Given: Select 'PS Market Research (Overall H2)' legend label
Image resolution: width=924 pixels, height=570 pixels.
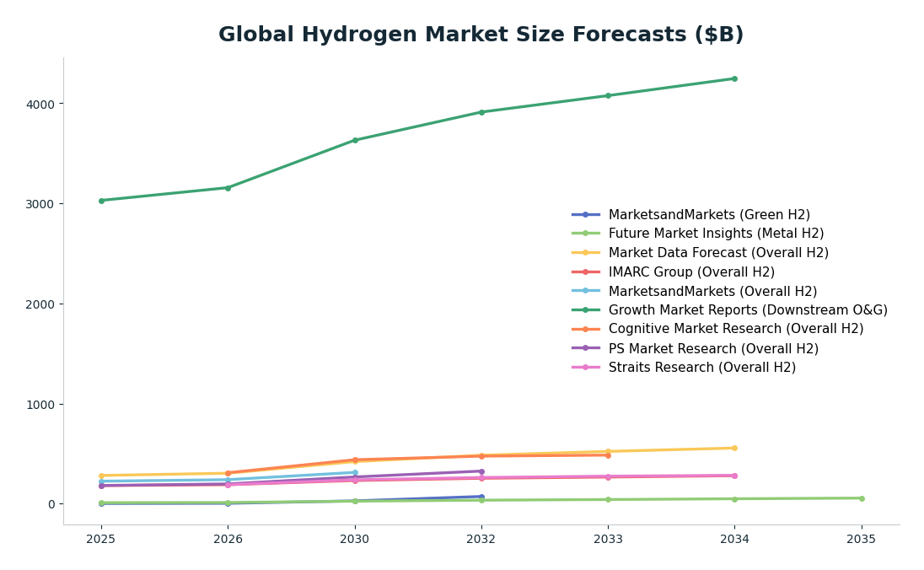Looking at the screenshot, I should pos(713,348).
